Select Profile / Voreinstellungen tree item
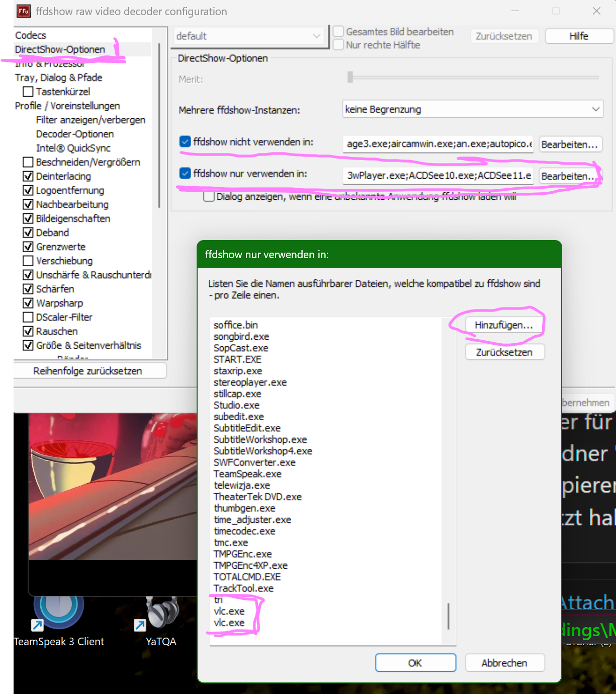The image size is (616, 694). (67, 106)
